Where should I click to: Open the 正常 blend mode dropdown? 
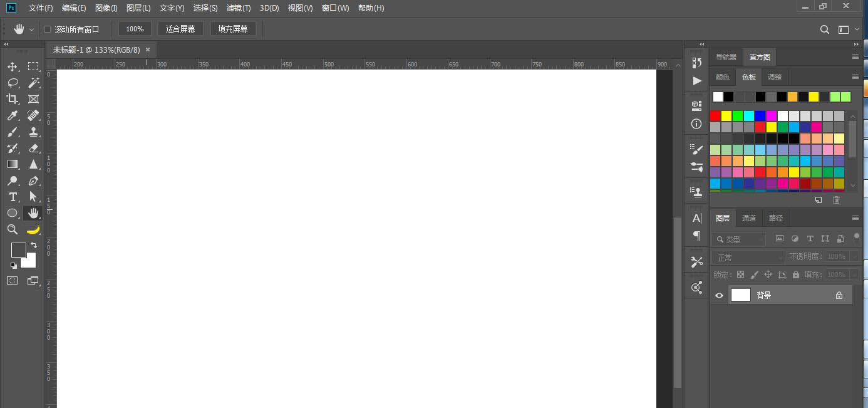click(748, 257)
